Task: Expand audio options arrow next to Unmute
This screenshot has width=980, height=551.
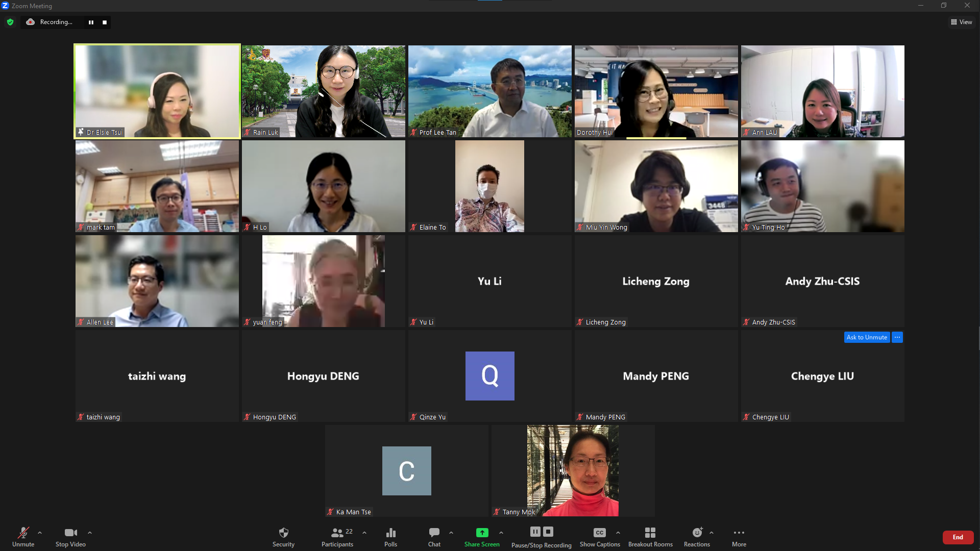Action: [x=40, y=533]
